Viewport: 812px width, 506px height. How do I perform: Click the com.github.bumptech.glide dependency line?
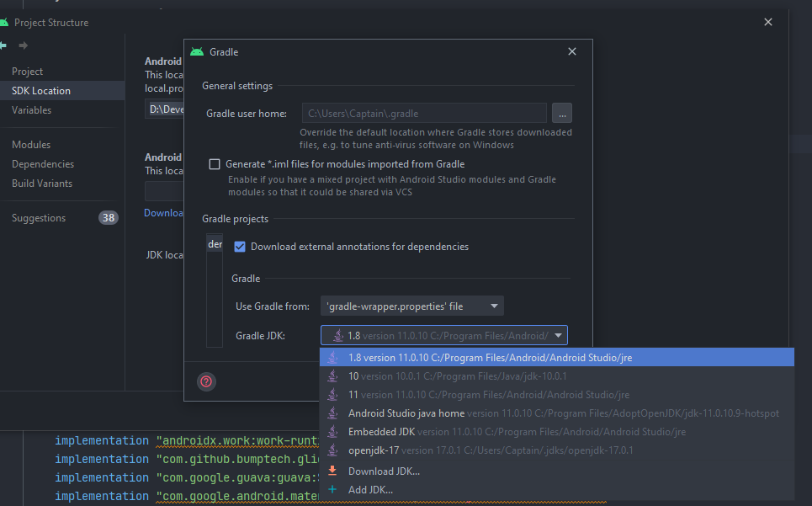[x=187, y=459]
